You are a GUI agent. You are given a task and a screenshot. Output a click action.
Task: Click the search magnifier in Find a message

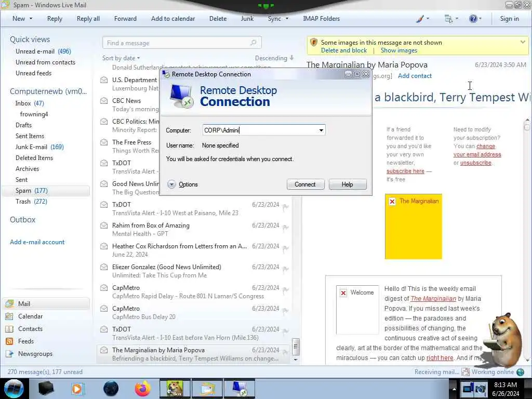click(253, 43)
